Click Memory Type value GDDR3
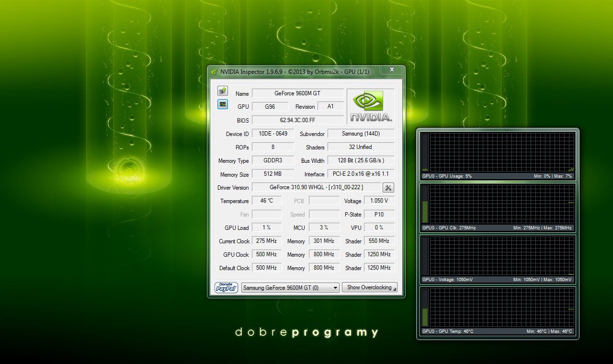The image size is (613, 364). 273,160
